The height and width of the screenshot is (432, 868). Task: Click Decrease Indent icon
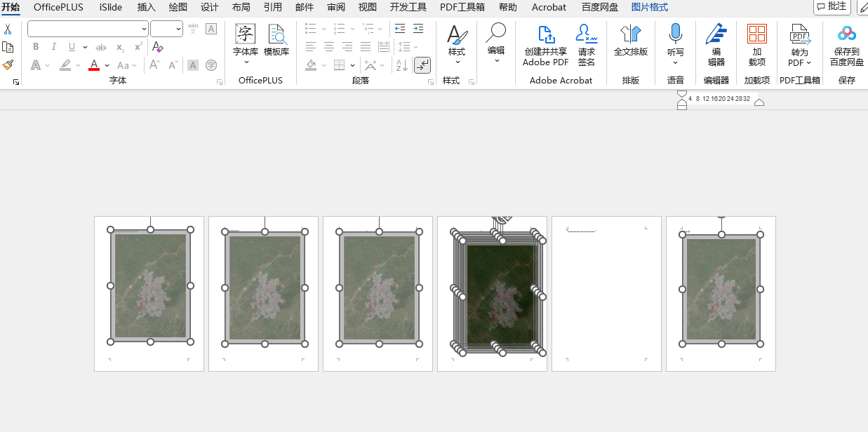pyautogui.click(x=400, y=29)
